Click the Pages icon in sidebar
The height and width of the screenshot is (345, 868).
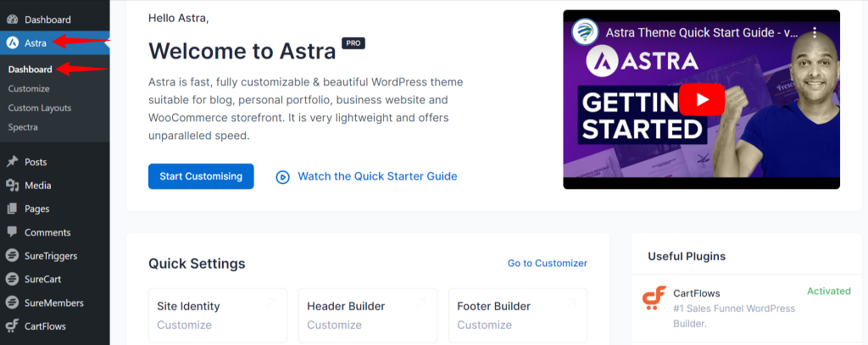pyautogui.click(x=12, y=209)
